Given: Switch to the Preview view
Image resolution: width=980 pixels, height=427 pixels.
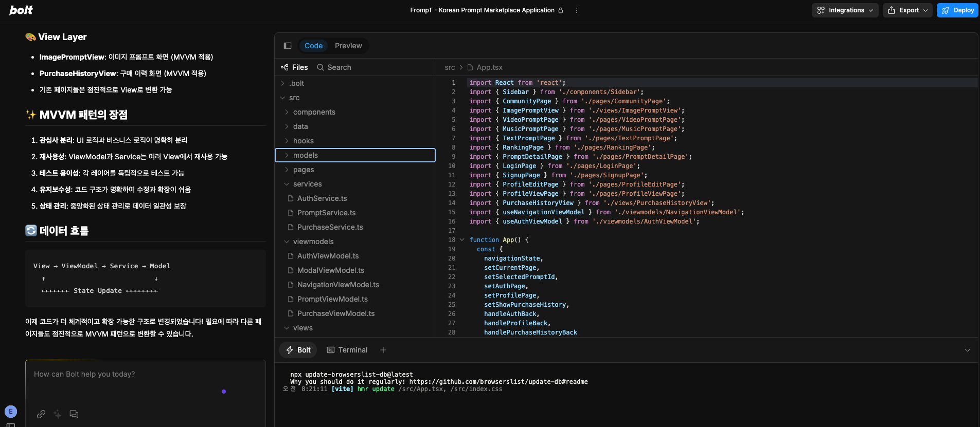Looking at the screenshot, I should (x=348, y=46).
